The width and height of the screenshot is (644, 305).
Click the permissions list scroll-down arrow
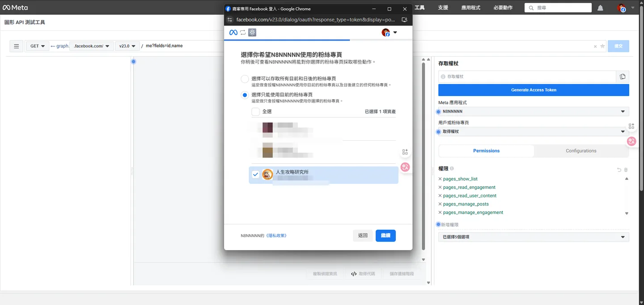(x=627, y=213)
